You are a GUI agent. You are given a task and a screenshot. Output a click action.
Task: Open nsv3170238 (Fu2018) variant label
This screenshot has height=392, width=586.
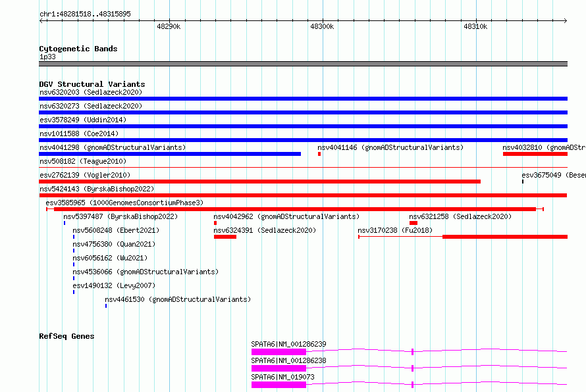coord(395,230)
